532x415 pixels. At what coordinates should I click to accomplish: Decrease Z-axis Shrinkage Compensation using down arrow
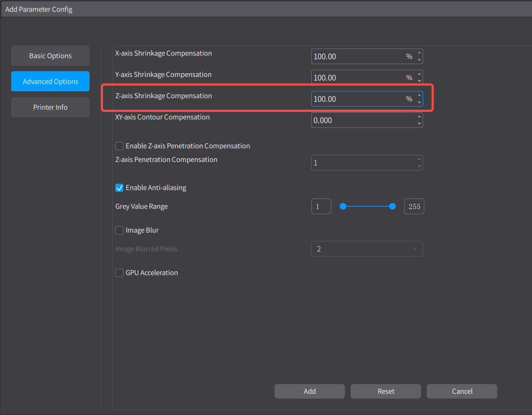pos(419,103)
